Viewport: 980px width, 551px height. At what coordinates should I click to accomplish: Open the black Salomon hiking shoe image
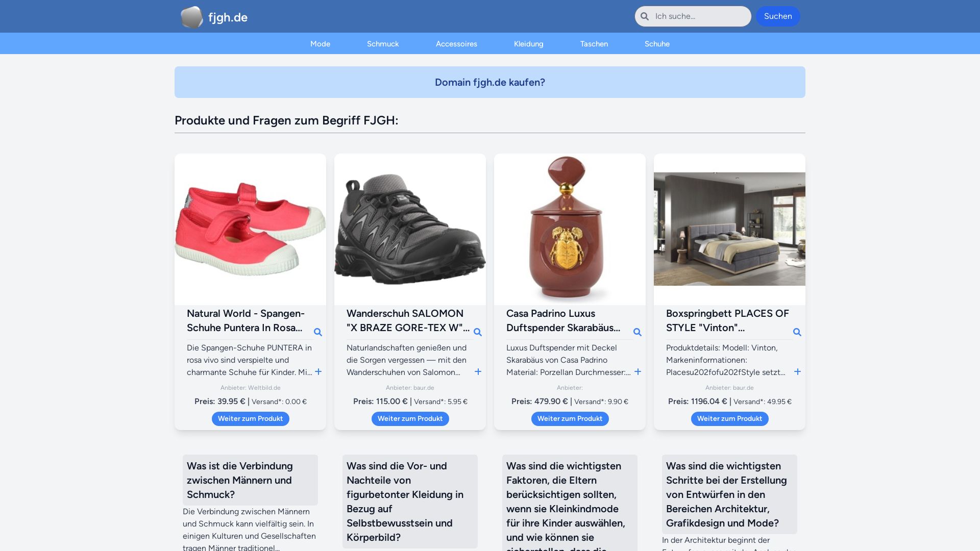[x=410, y=230]
